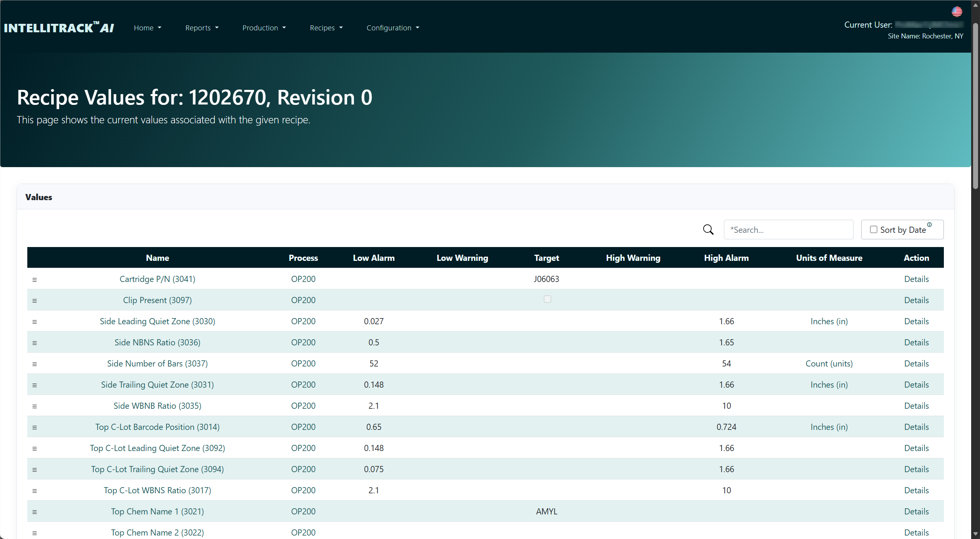Click the page vertical scrollbar thumb
Screen dimensions: 980x539
tap(975, 106)
